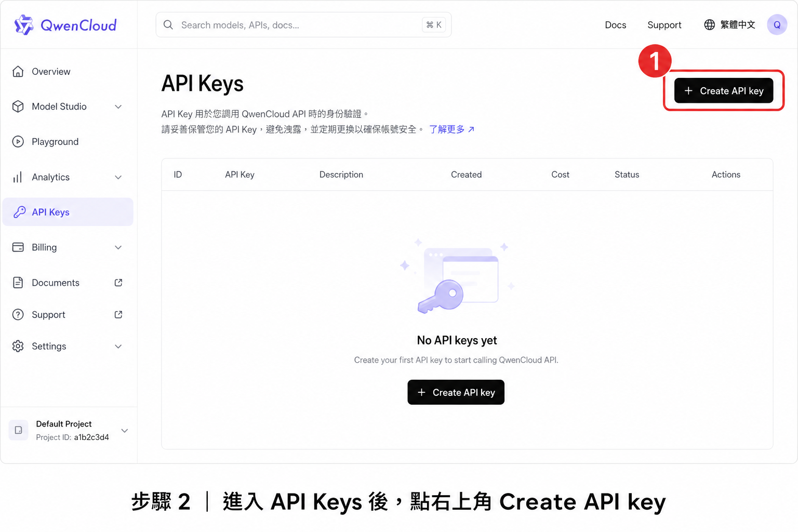Click the Settings gear icon
The image size is (798, 532).
click(18, 347)
